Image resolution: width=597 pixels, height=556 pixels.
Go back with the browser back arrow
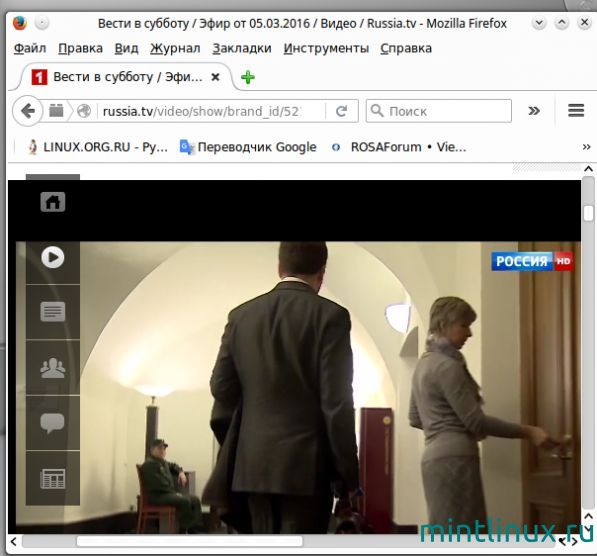pos(27,111)
